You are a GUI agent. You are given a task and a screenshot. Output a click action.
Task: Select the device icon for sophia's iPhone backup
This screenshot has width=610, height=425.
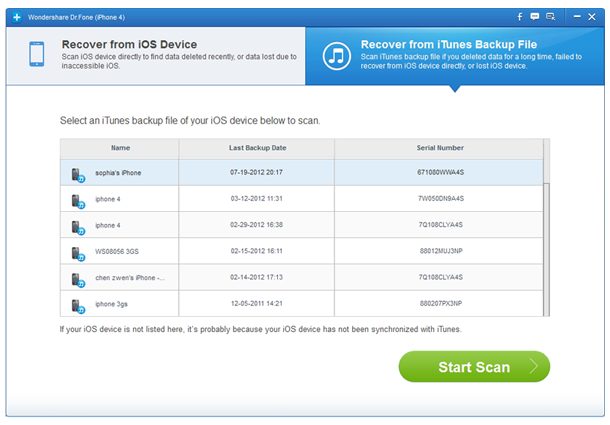point(78,175)
